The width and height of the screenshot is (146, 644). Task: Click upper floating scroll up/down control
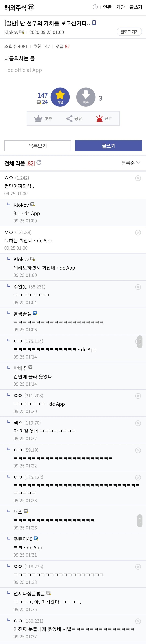140,342
